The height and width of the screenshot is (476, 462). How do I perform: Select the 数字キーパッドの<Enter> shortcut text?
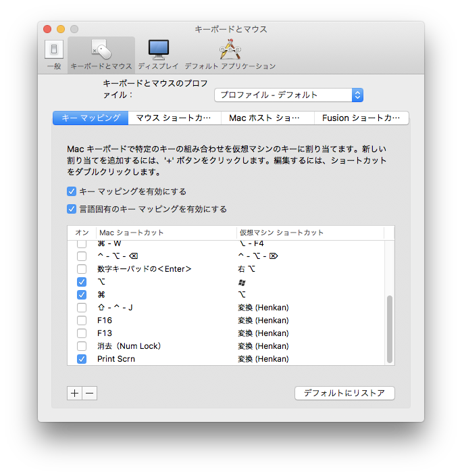145,268
